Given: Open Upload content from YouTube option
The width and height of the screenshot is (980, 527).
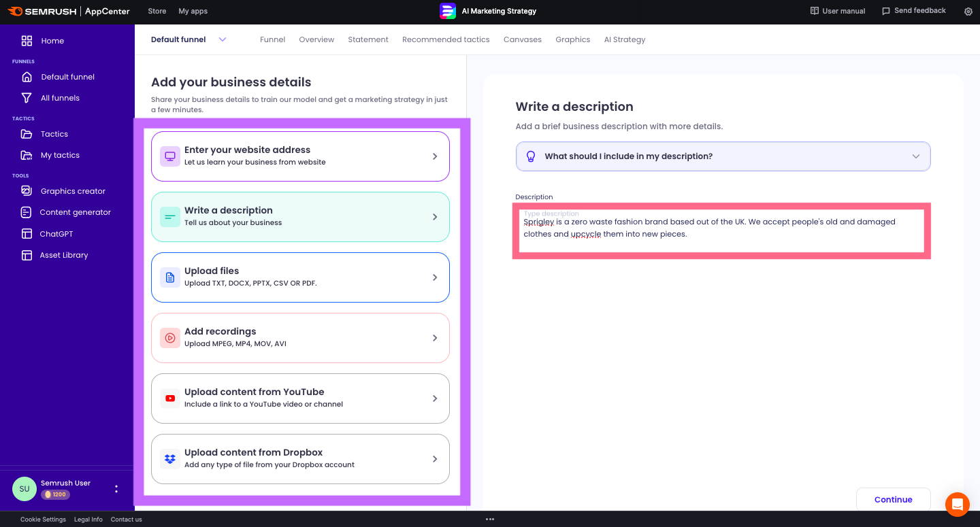Looking at the screenshot, I should (x=300, y=398).
